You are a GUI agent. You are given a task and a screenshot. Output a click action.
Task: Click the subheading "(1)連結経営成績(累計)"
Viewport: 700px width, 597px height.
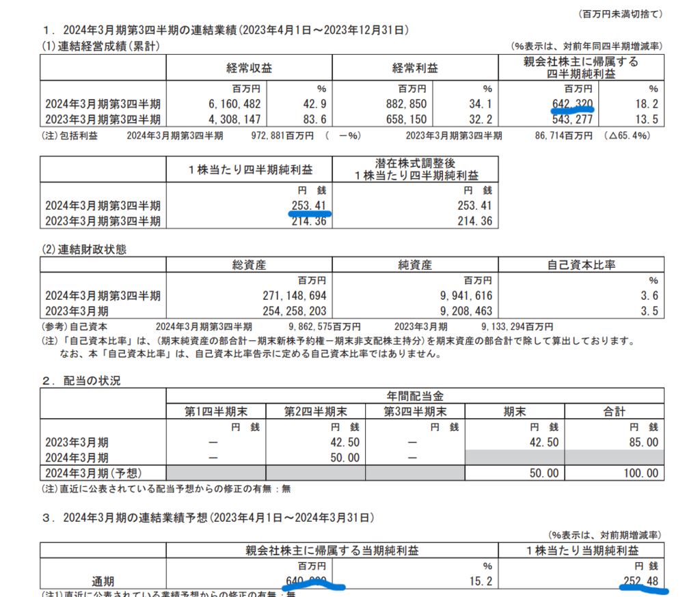(x=101, y=46)
